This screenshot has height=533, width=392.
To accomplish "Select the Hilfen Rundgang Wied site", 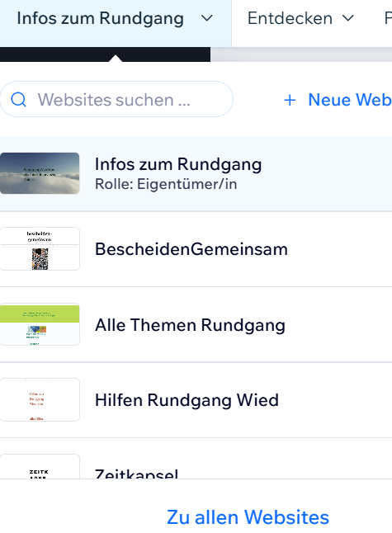I will (196, 400).
